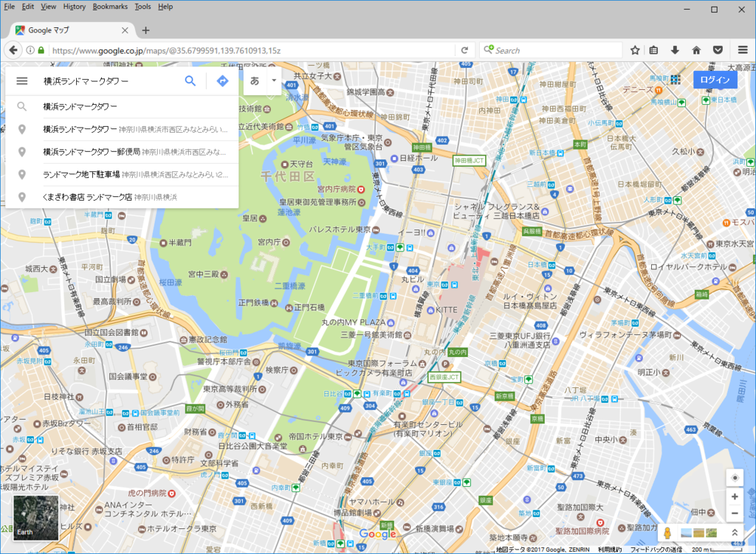This screenshot has width=756, height=554.
Task: Click the blue search magnifier in search box
Action: point(190,81)
